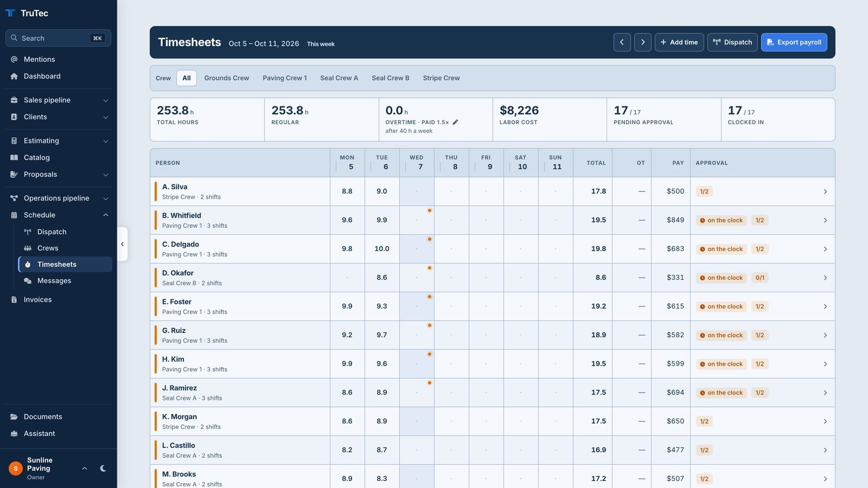Screen dimensions: 868x488
Task: Go to previous week arrow
Action: (622, 42)
